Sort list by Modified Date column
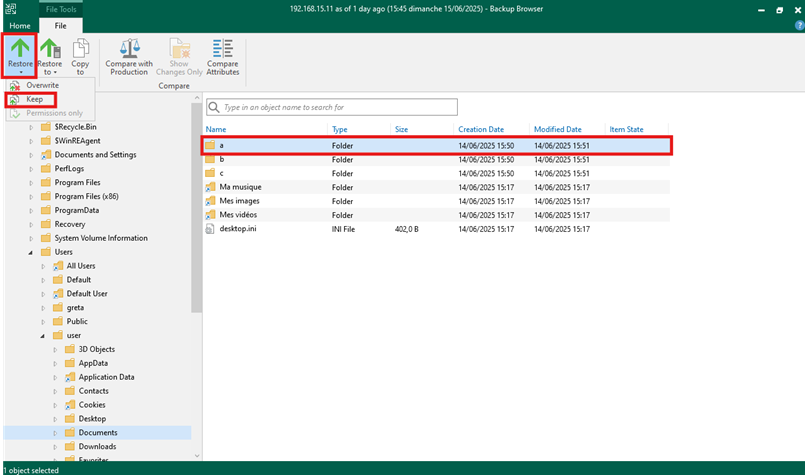805x475 pixels. tap(557, 129)
